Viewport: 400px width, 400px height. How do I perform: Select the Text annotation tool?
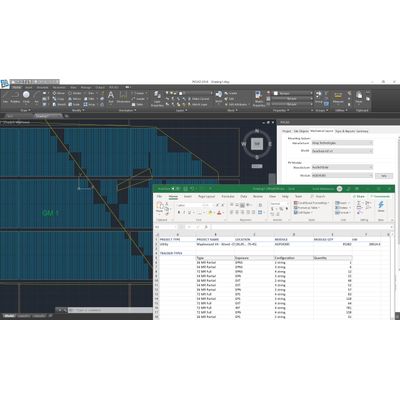[x=111, y=97]
